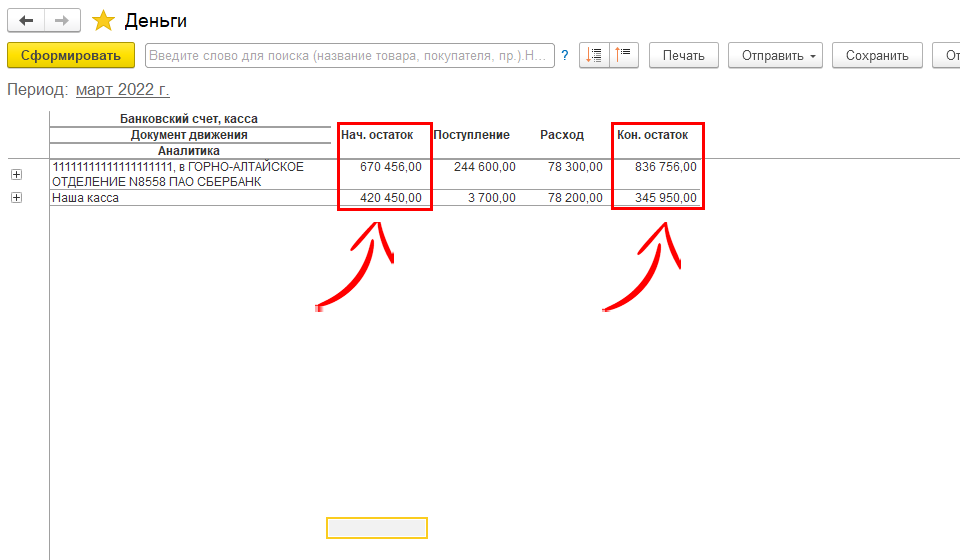Screen dimensions: 960x560
Task: Click the partially visible button after Сохранить
Action: point(946,55)
